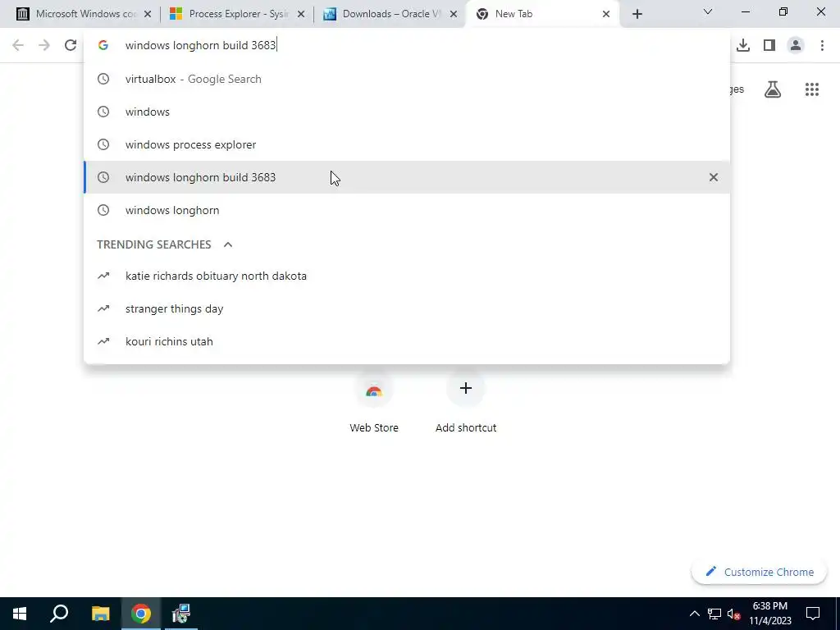Close the Microsoft Windows tab
Viewport: 840px width, 630px height.
click(x=148, y=14)
